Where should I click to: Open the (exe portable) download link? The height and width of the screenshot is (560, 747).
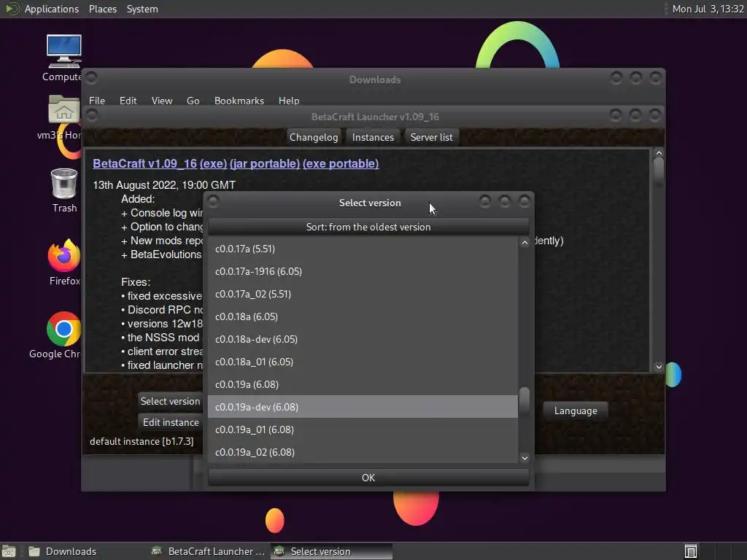click(x=341, y=163)
